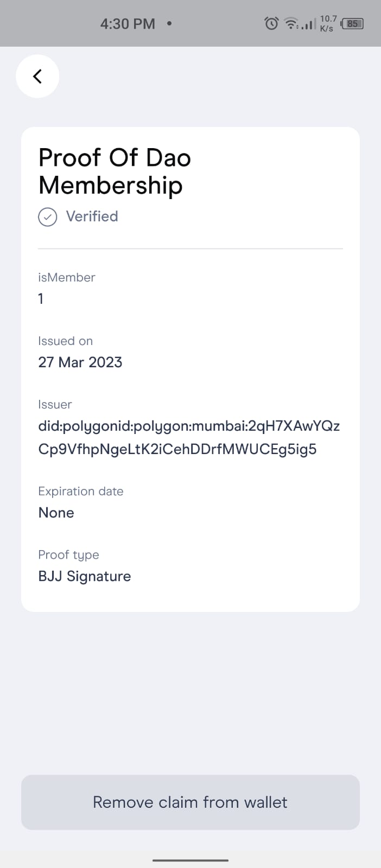Tap the back chevron arrow
Image resolution: width=381 pixels, height=868 pixels.
[37, 76]
